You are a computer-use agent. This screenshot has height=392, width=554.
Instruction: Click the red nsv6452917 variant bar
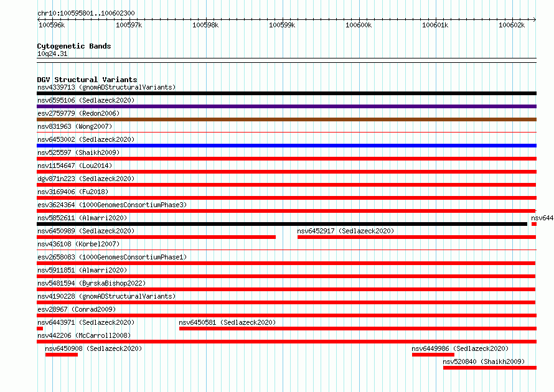click(x=416, y=237)
